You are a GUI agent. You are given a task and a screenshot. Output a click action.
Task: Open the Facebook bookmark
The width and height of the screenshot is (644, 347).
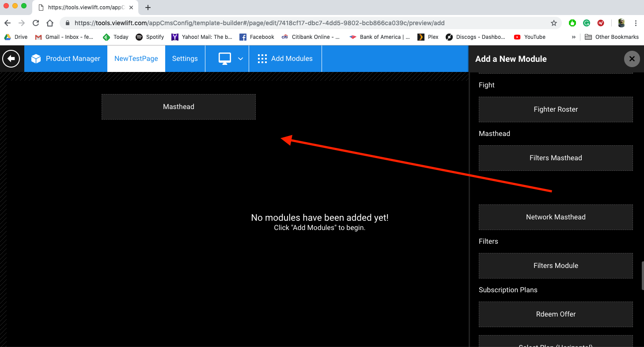[257, 37]
